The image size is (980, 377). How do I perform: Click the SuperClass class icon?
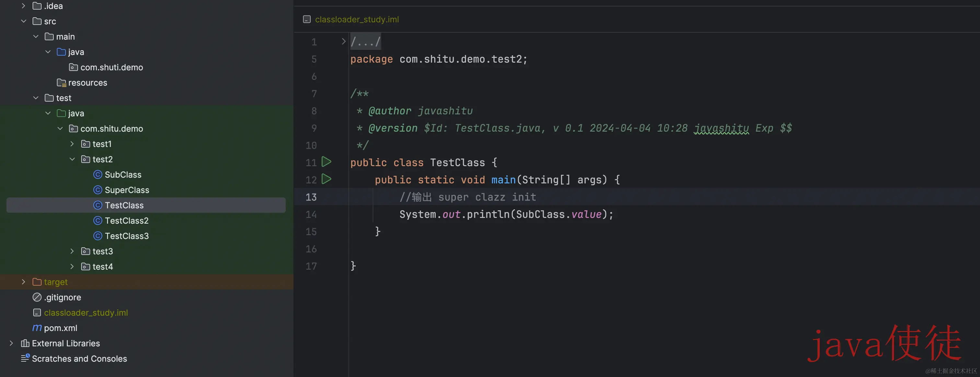[98, 190]
